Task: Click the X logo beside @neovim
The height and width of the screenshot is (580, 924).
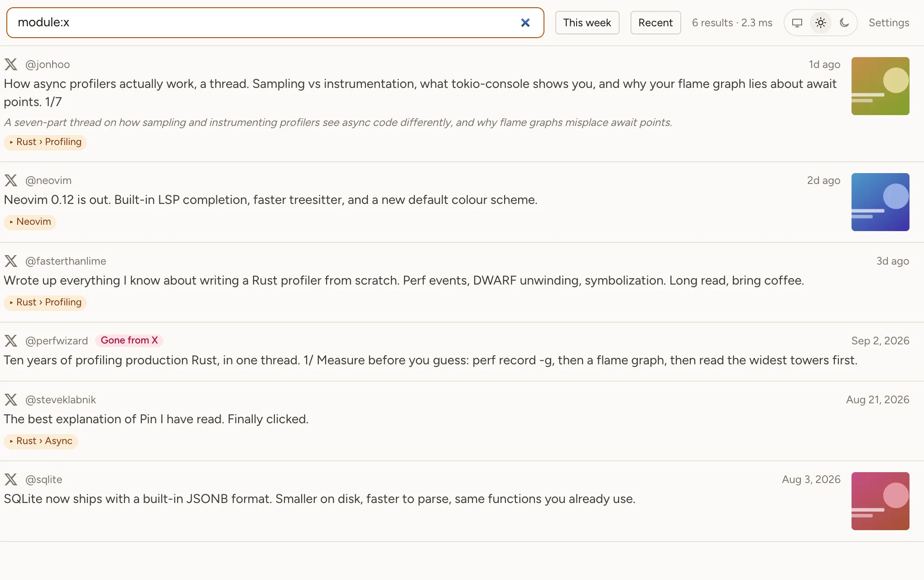Action: pos(11,180)
